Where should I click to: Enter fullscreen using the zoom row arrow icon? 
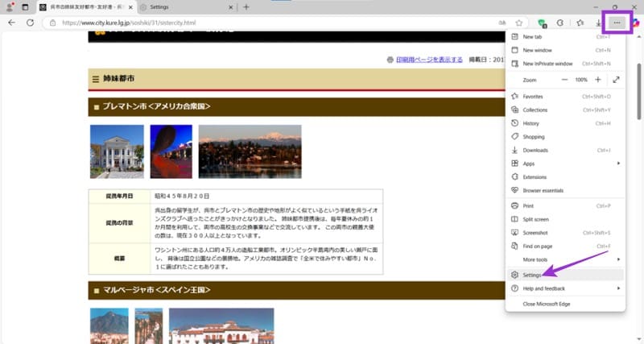point(616,80)
